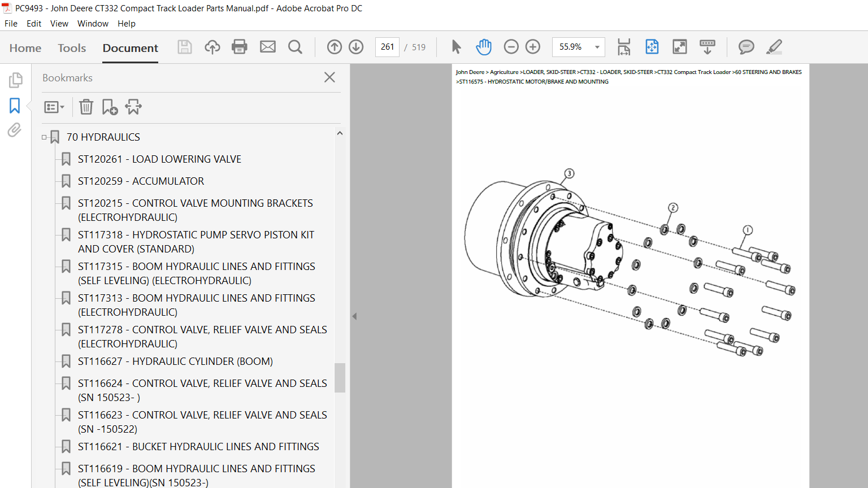Open bookmark ST117315 Boom Hydraulic Lines
This screenshot has width=868, height=488.
coord(197,273)
